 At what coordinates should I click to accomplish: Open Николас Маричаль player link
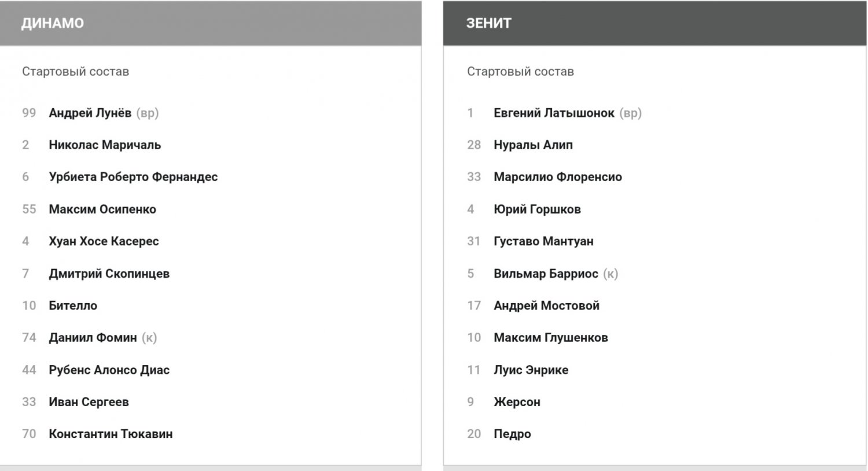105,145
